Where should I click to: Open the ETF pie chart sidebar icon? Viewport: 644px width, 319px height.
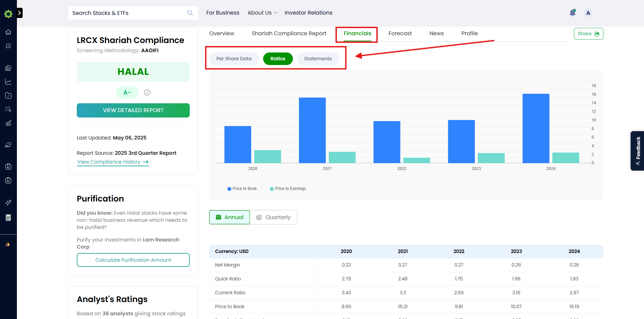tap(8, 145)
